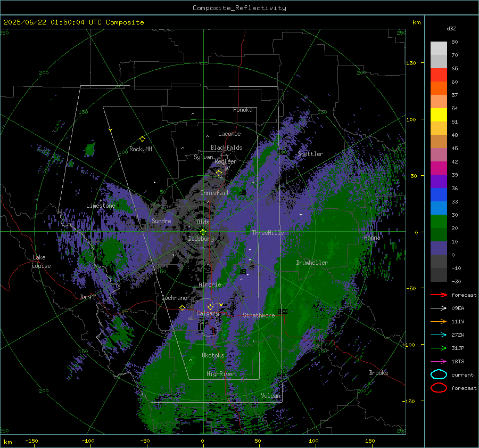Click the Innisfail city label
The image size is (479, 448).
click(x=214, y=193)
